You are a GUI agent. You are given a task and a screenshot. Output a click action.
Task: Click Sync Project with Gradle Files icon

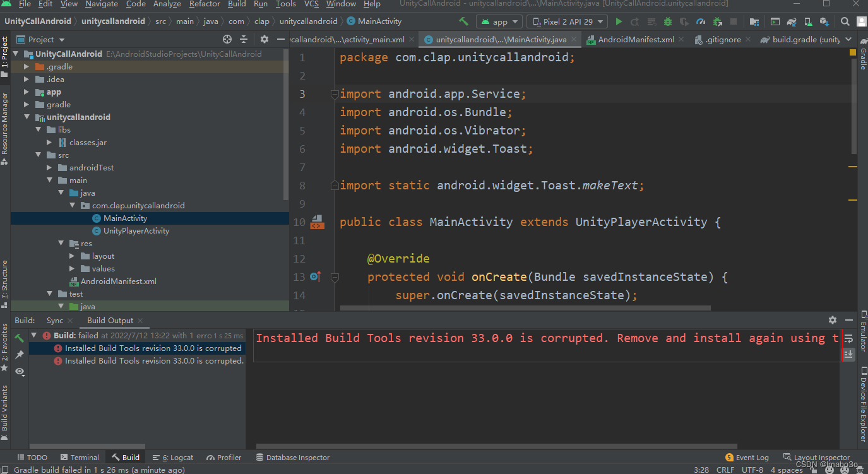[792, 21]
